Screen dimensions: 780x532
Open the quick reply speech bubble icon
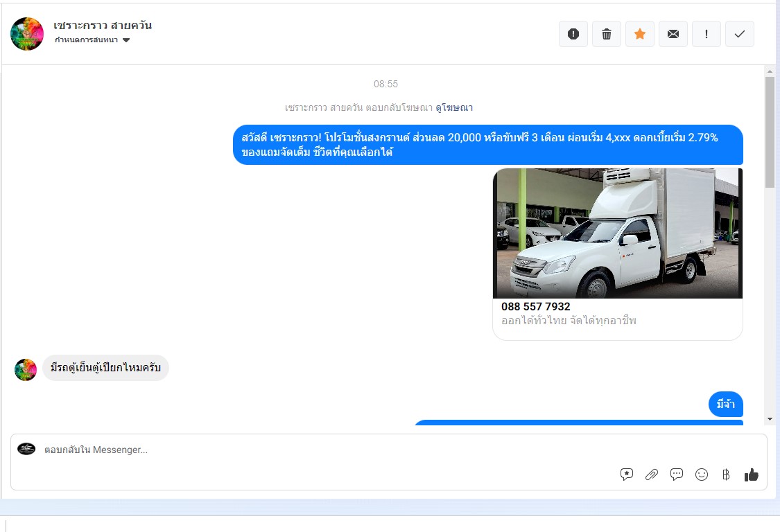click(x=677, y=475)
